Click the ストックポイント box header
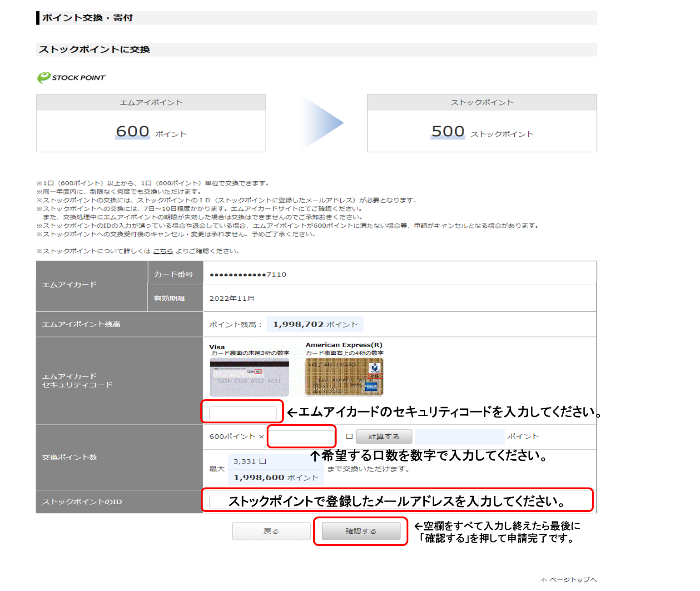Viewport: 700px width, 591px height. [482, 103]
